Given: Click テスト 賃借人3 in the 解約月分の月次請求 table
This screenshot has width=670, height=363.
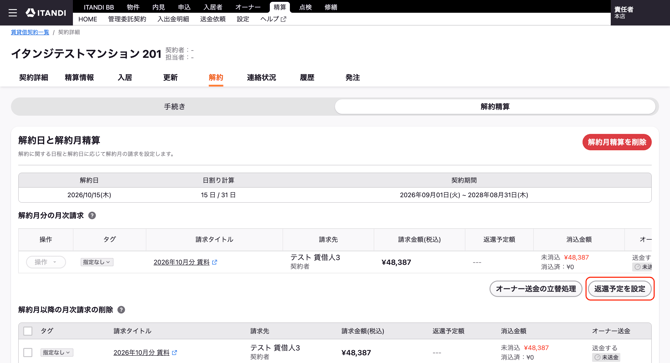Looking at the screenshot, I should [315, 258].
